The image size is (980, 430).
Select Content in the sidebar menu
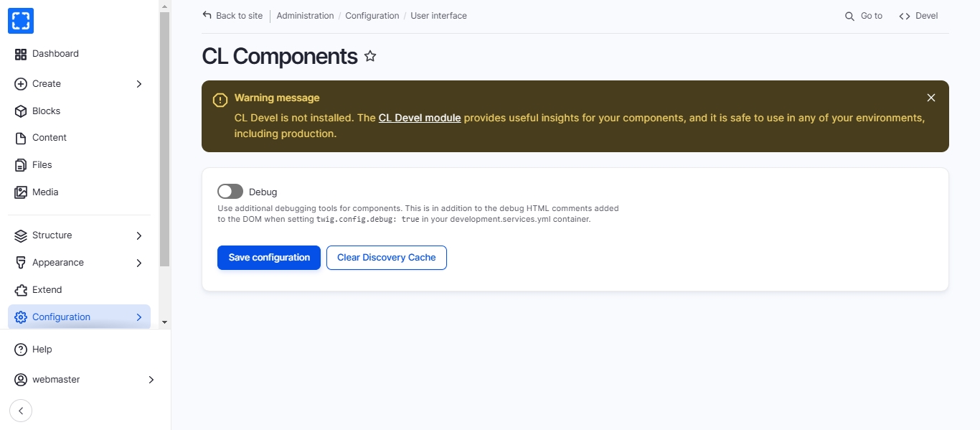pos(49,138)
